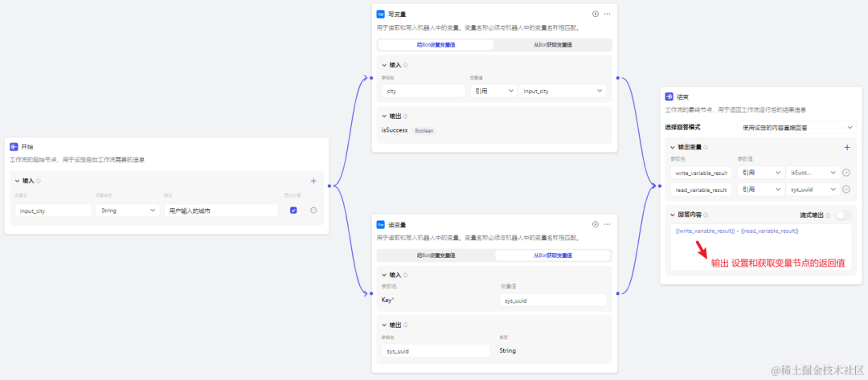The width and height of the screenshot is (868, 380).
Task: Click the input_city variable name field
Action: click(x=53, y=210)
